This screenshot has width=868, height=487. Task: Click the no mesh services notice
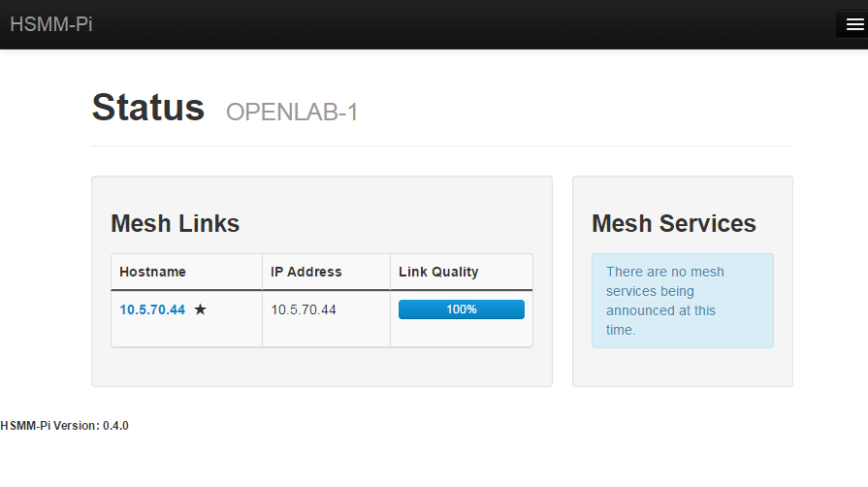682,301
